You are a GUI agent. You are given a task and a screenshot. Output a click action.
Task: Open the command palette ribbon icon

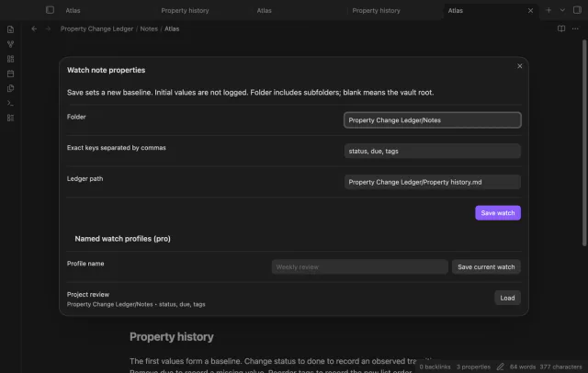point(10,103)
